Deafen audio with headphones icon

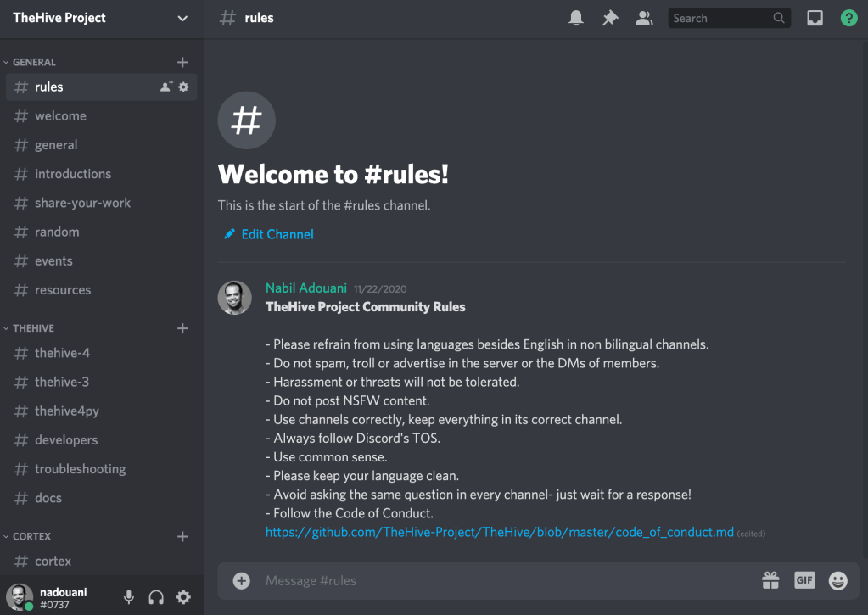point(156,597)
